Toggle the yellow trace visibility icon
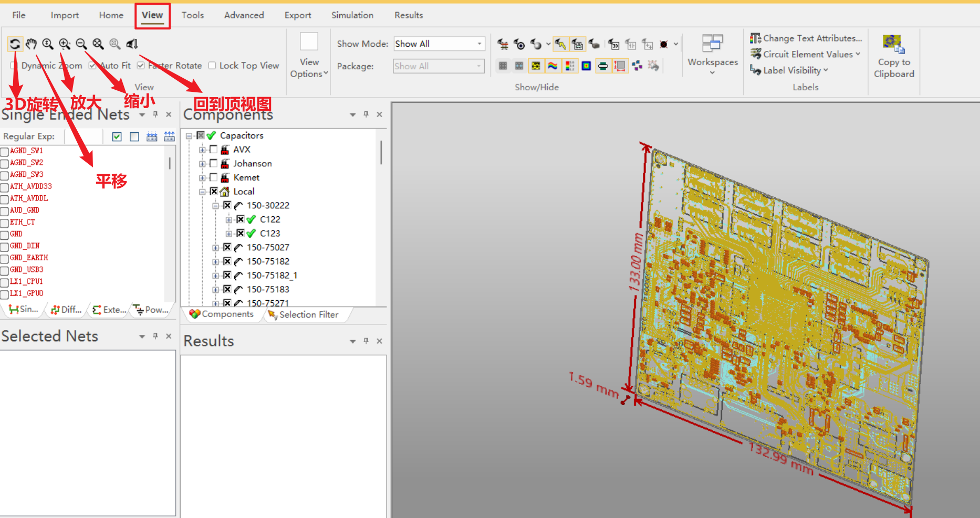 (561, 44)
